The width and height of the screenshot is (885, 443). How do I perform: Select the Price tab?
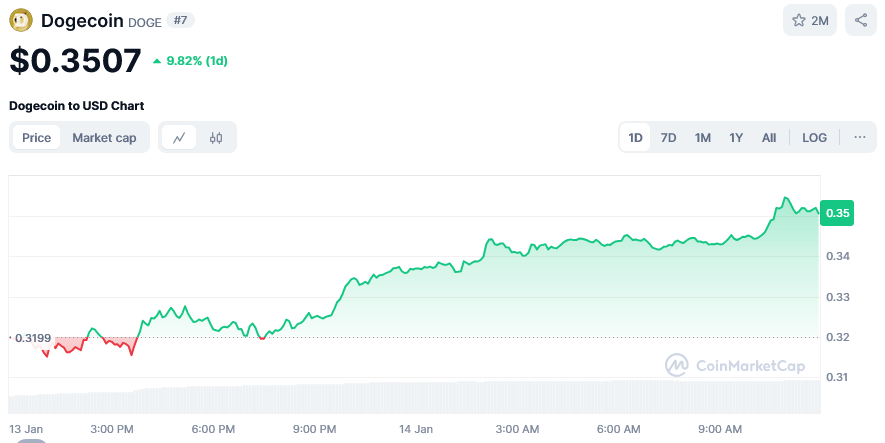click(x=37, y=138)
